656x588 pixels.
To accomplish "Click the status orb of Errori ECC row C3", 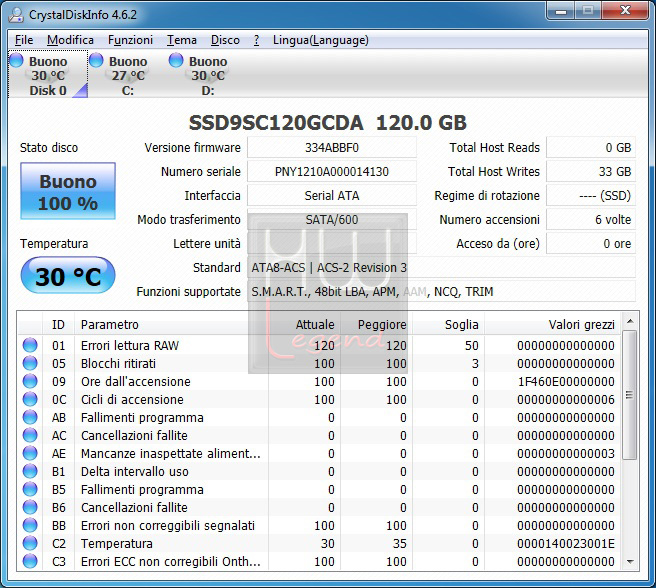I will [30, 561].
